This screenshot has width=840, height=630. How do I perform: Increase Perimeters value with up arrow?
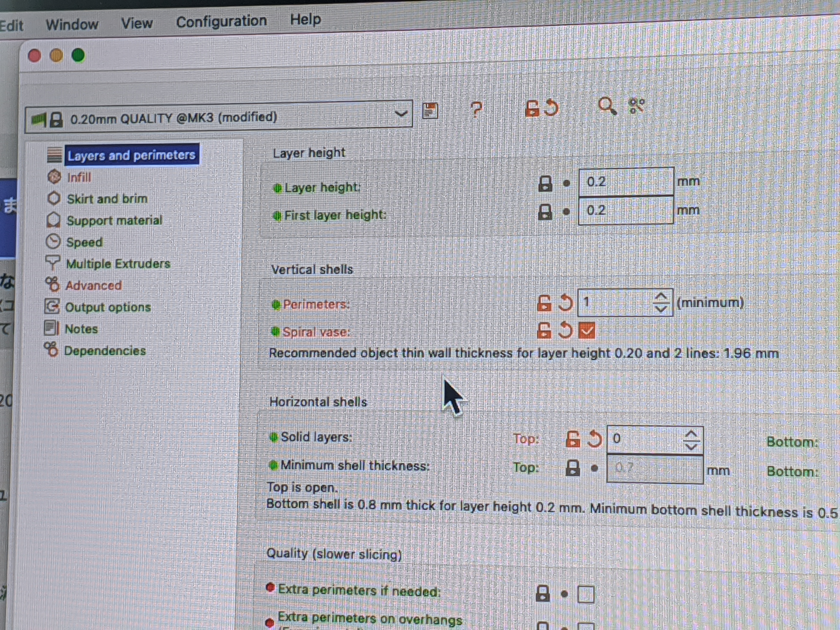[x=661, y=296]
